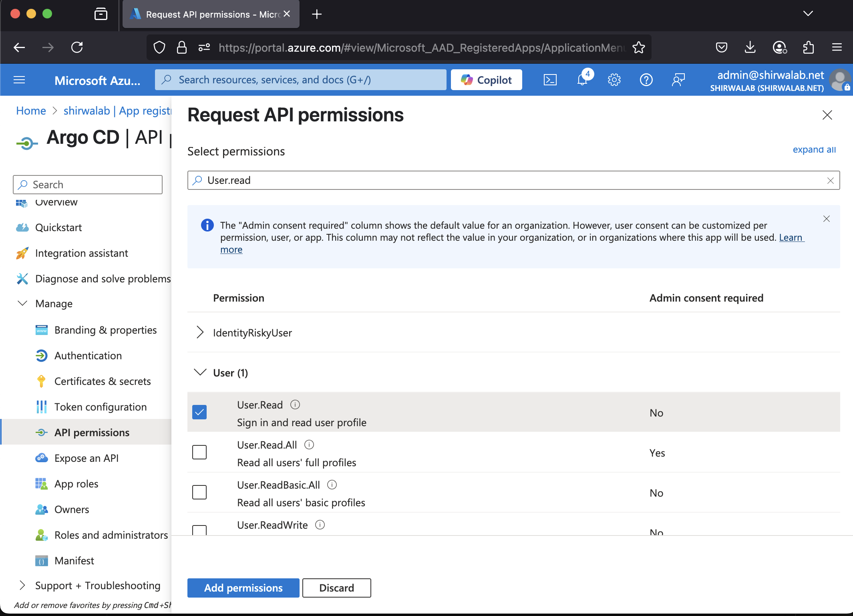Click info icon beside User.ReadBasic.All

pyautogui.click(x=332, y=485)
